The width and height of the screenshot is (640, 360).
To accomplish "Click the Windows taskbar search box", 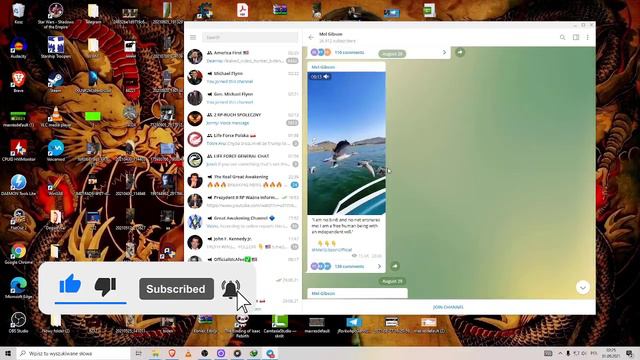I will (73, 353).
